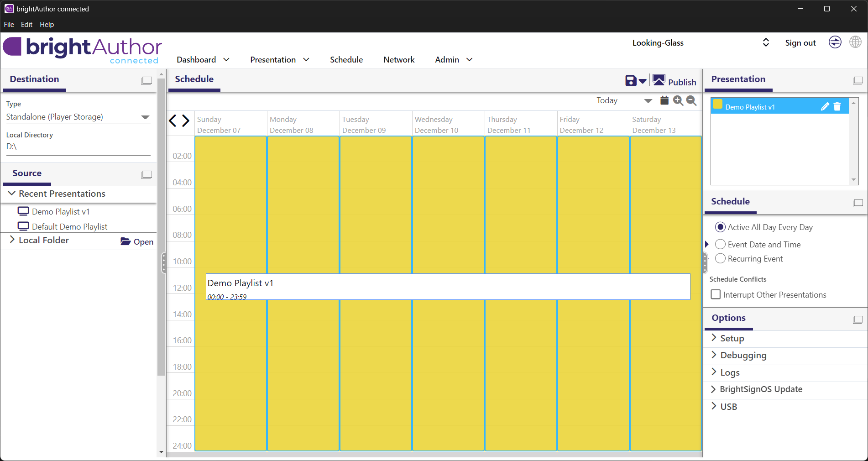Open the calendar date picker icon
This screenshot has width=868, height=461.
(664, 100)
